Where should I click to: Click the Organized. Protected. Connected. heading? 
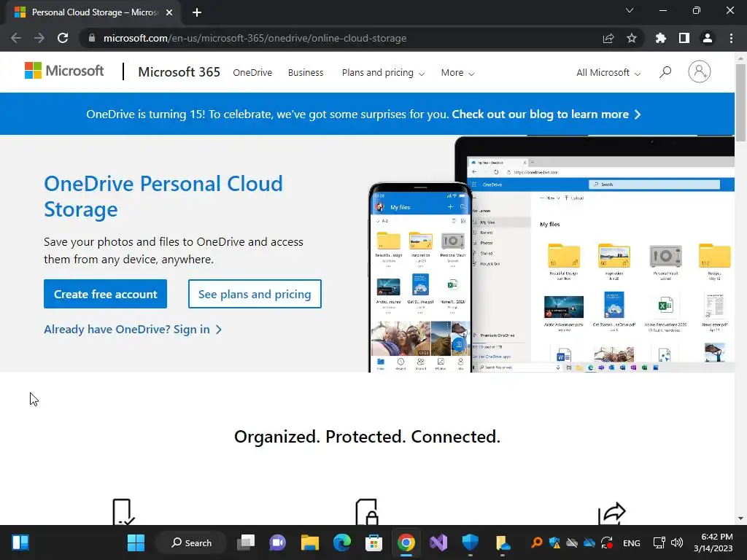point(368,436)
